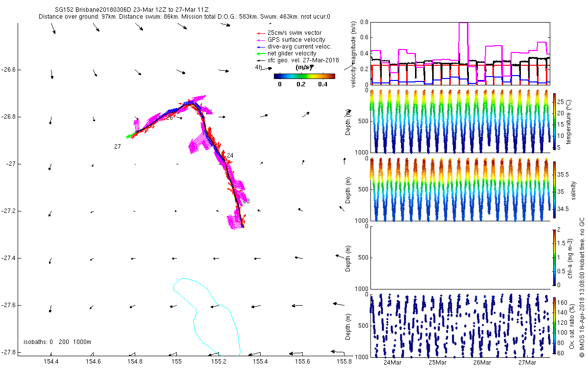This screenshot has width=588, height=368.
Task: Click the day 24 label beside the track
Action: [x=230, y=156]
